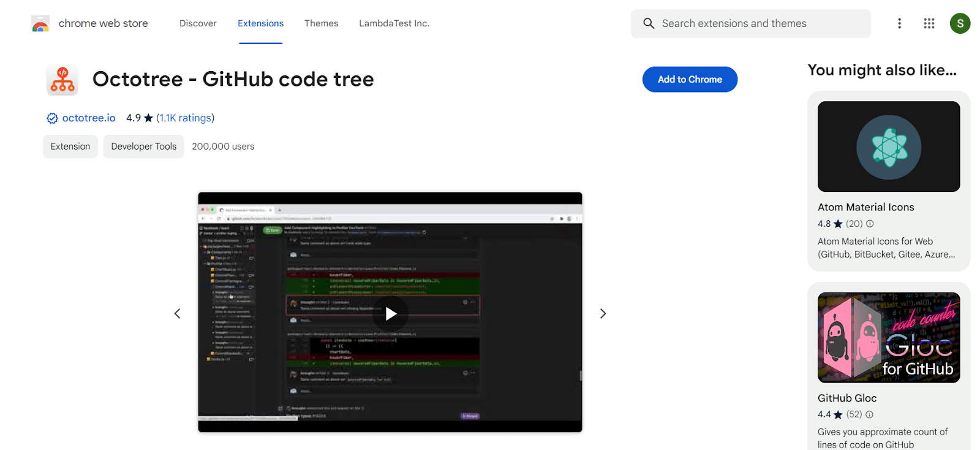Go to the Discover tab
Screen dimensions: 980x450
(x=198, y=23)
